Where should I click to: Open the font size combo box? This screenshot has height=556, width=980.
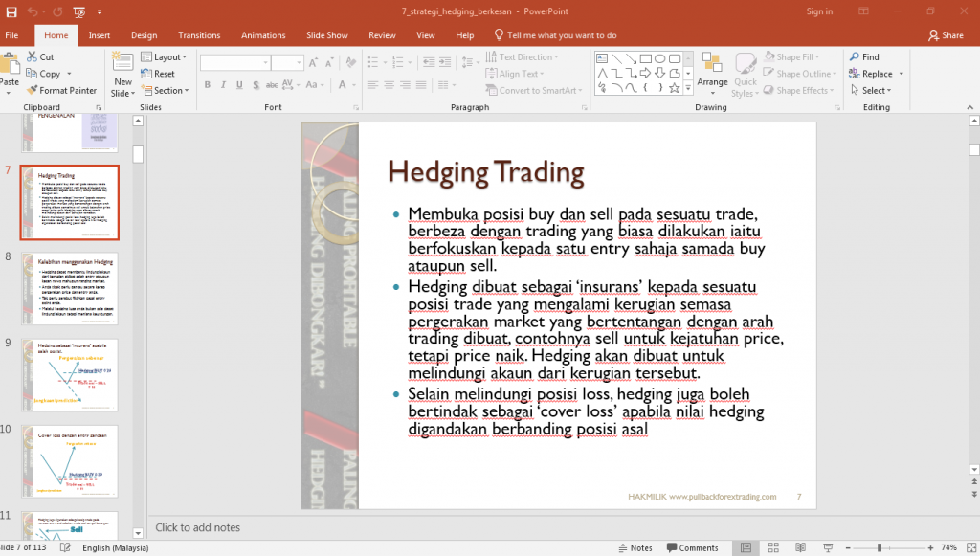(287, 62)
